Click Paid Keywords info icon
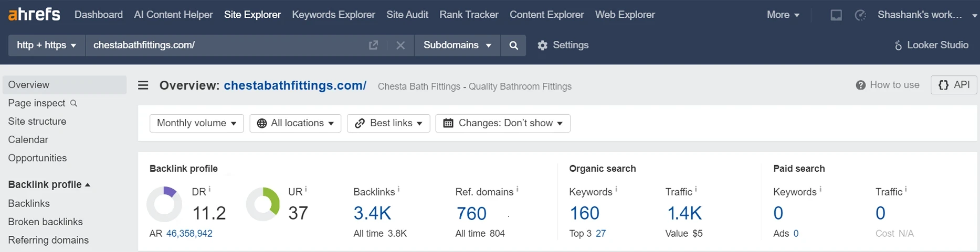 coord(820,189)
